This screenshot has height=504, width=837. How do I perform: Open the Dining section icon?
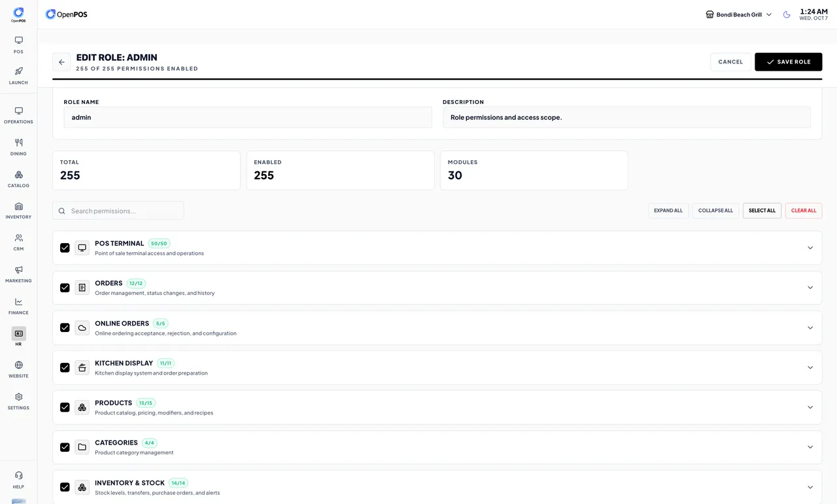click(18, 143)
